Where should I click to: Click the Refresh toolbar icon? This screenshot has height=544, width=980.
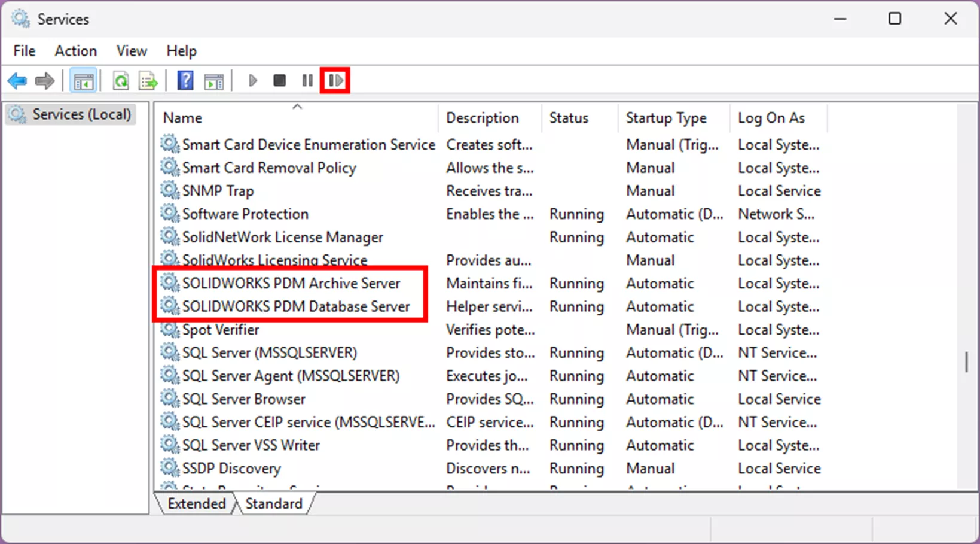121,80
